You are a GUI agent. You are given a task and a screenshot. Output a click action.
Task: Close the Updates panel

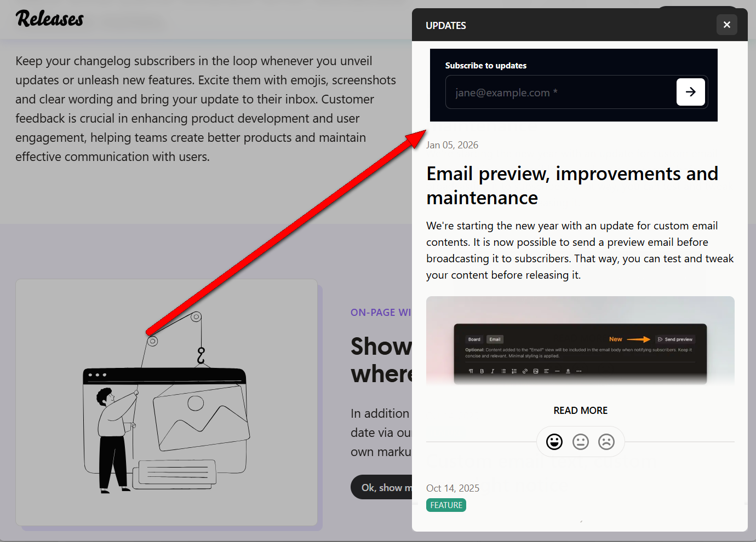tap(726, 25)
